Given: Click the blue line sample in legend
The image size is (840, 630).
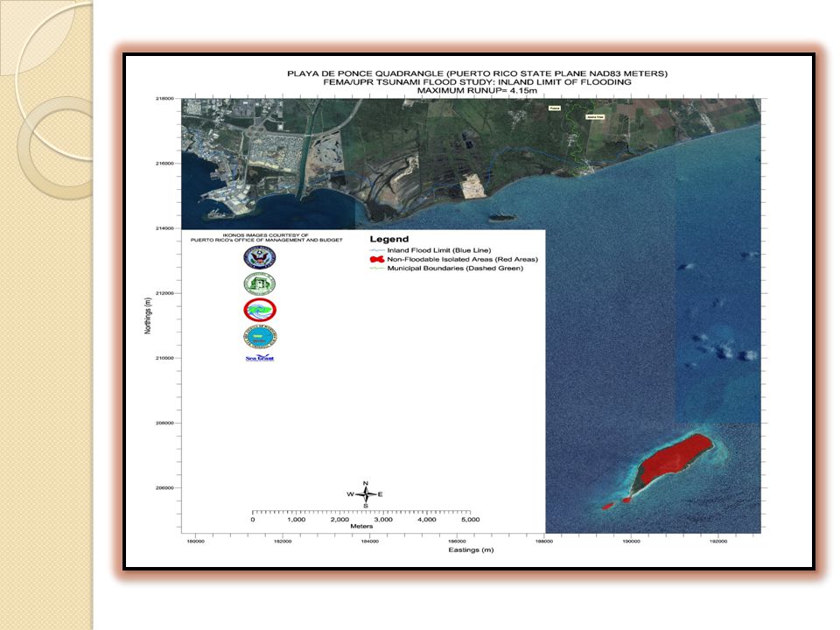Looking at the screenshot, I should [377, 250].
